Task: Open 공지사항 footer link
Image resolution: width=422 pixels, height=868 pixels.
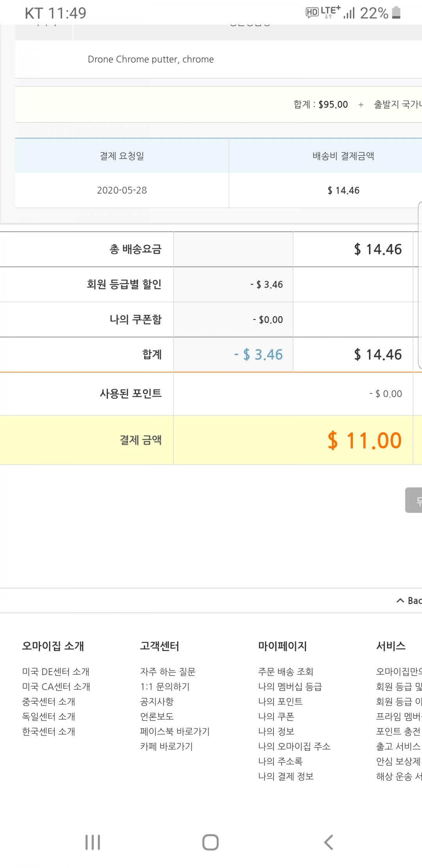Action: 157,701
